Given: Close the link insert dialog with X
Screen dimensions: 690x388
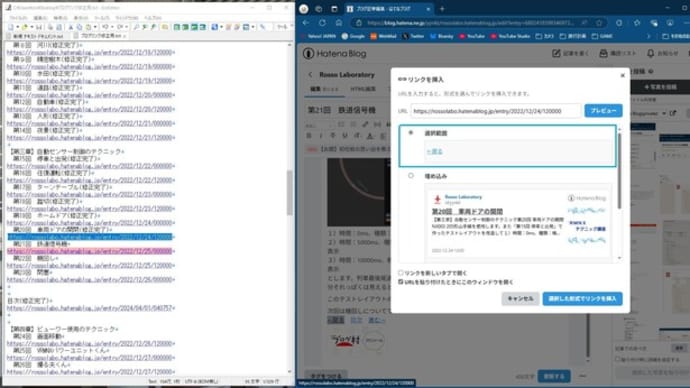Looking at the screenshot, I should 622,75.
